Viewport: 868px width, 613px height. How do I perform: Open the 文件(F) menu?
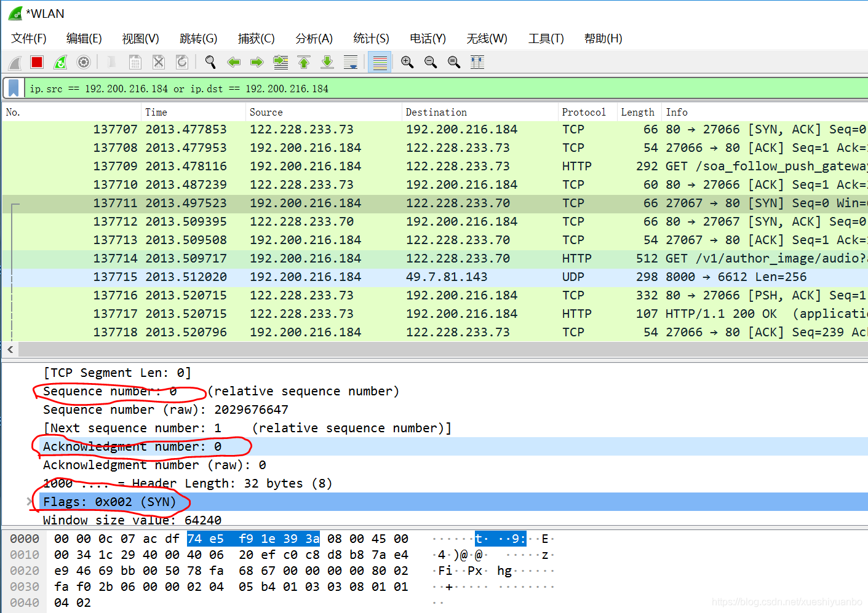coord(29,39)
